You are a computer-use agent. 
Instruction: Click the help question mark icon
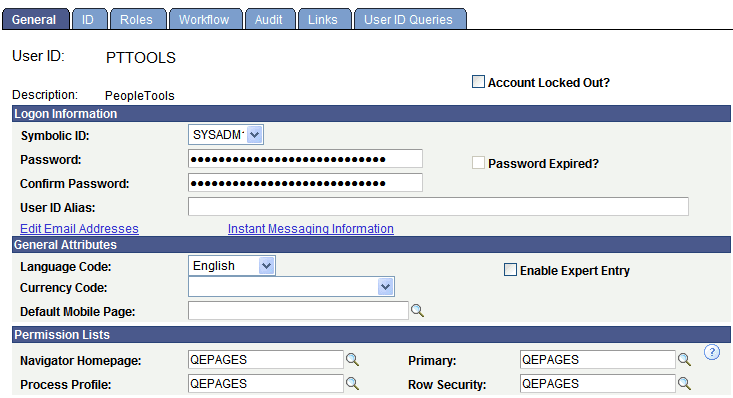click(711, 352)
